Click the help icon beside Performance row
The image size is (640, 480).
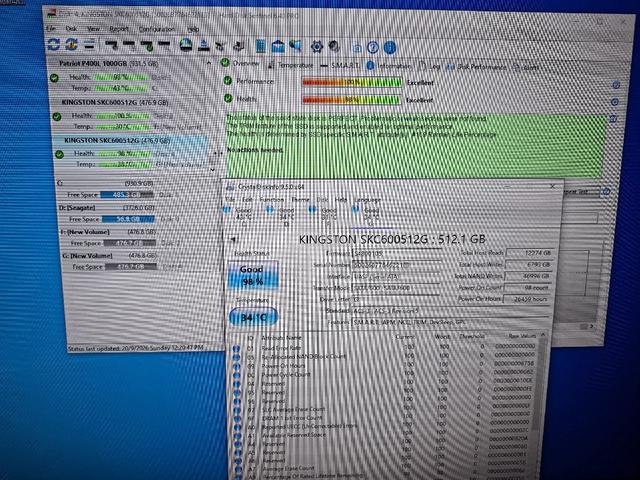pyautogui.click(x=616, y=85)
